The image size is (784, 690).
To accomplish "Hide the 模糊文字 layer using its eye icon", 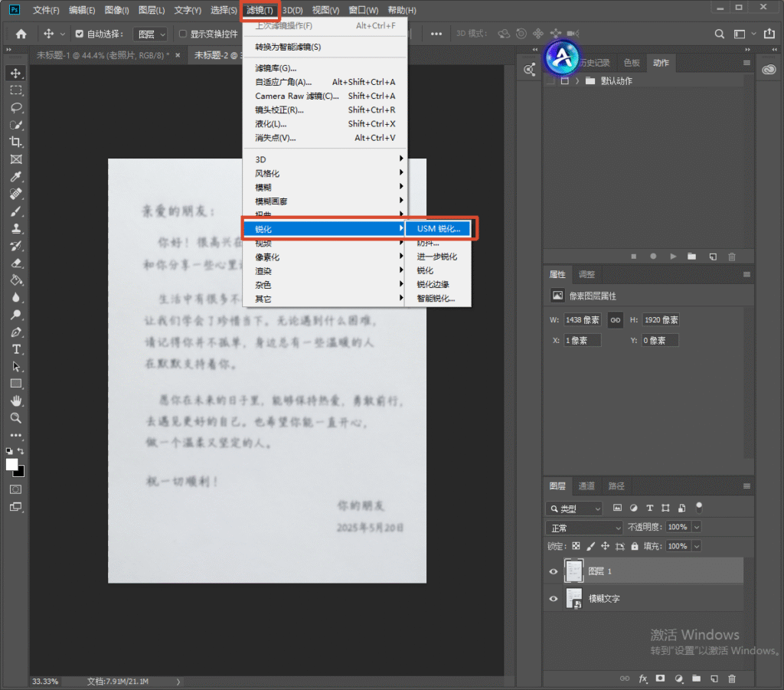I will point(554,599).
